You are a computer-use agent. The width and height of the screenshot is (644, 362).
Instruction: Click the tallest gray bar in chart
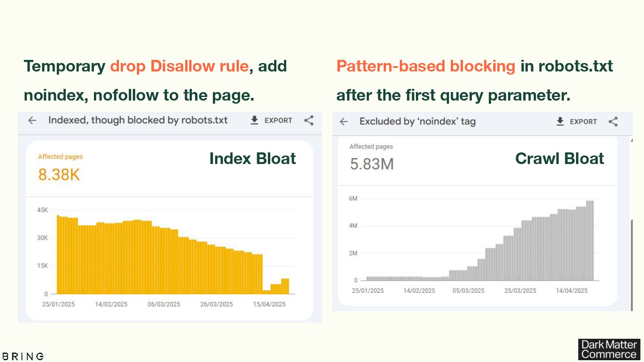[x=590, y=241]
